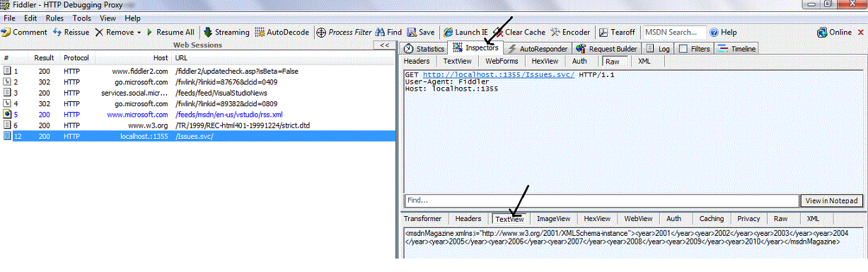This screenshot has height=272, width=868.
Task: Click the Find binoculars icon
Action: (x=380, y=33)
